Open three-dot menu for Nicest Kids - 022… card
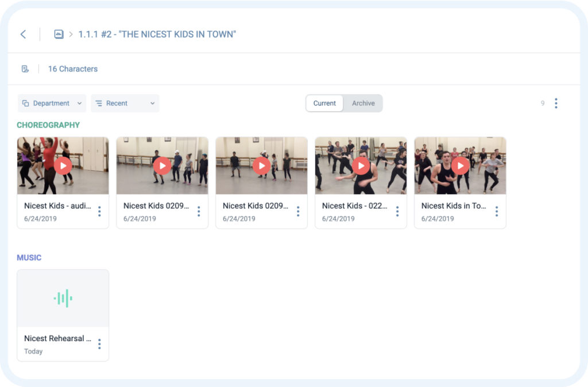Viewport: 588px width, 387px height. click(x=397, y=211)
